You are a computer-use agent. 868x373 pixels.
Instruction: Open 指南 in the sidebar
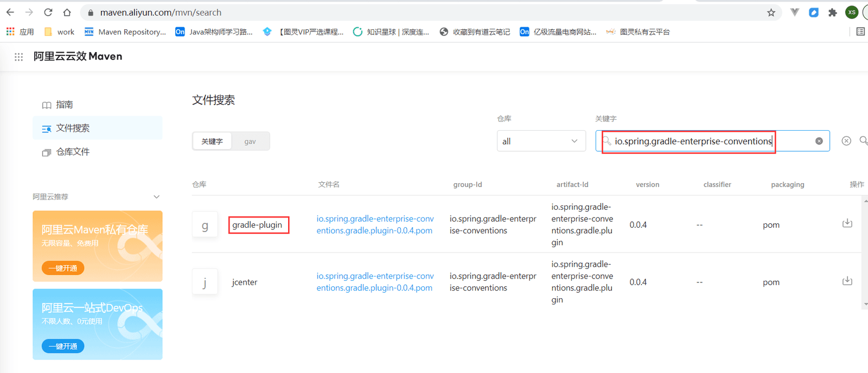(65, 105)
